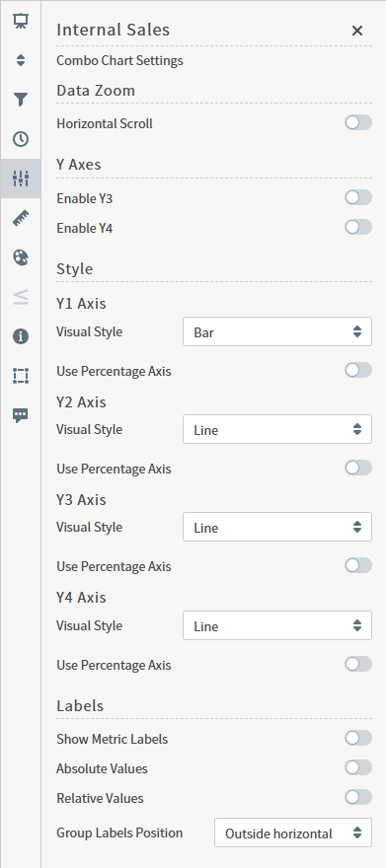386x868 pixels.
Task: Switch on Relative Values
Action: click(358, 798)
